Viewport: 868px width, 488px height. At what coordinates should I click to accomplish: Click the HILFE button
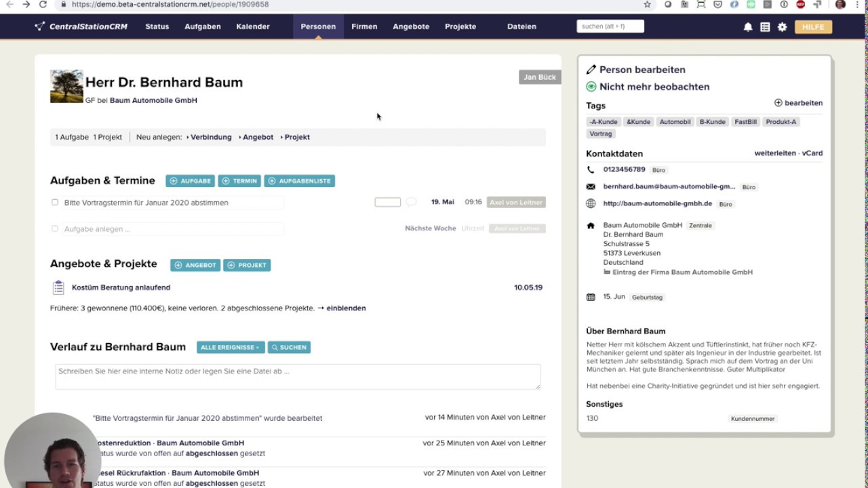[813, 27]
